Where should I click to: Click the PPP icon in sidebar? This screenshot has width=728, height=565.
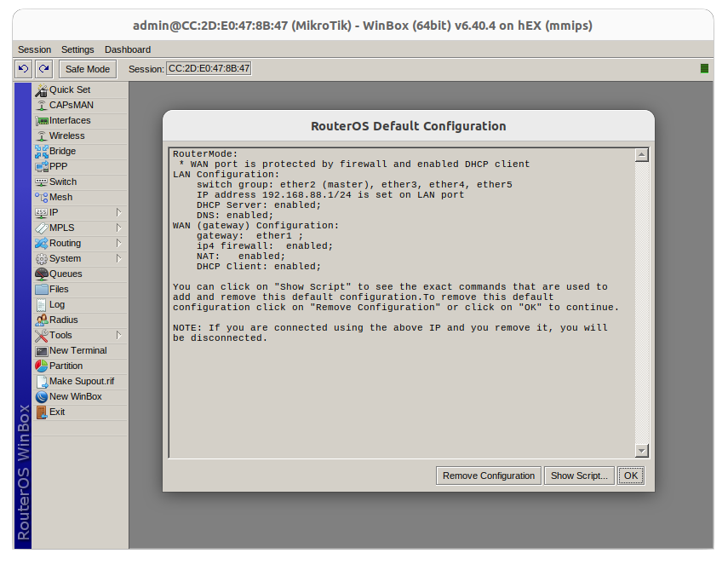click(x=42, y=167)
